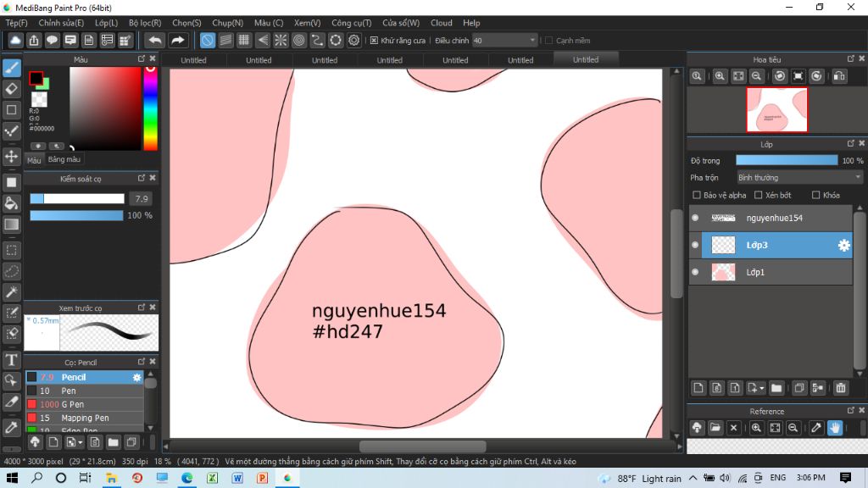
Task: Select the Lớp1 layer
Action: (x=771, y=272)
